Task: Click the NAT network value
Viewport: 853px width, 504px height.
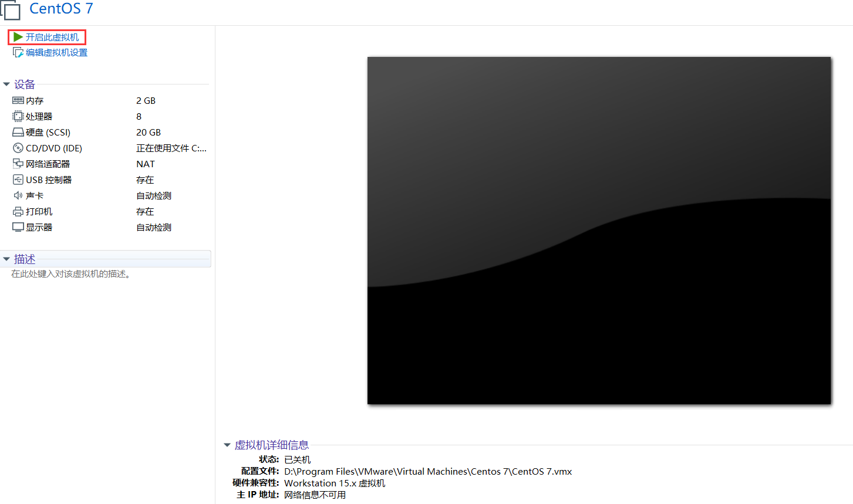Action: click(146, 164)
